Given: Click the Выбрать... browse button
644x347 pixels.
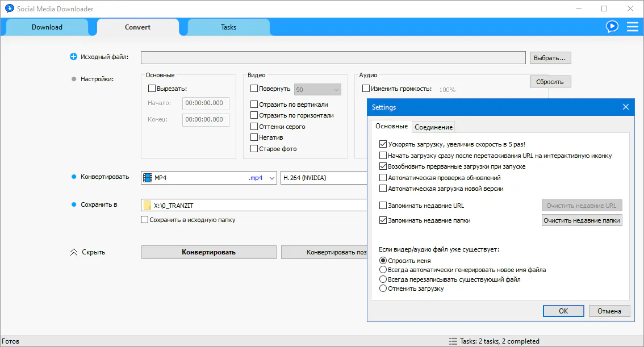Looking at the screenshot, I should pos(550,58).
